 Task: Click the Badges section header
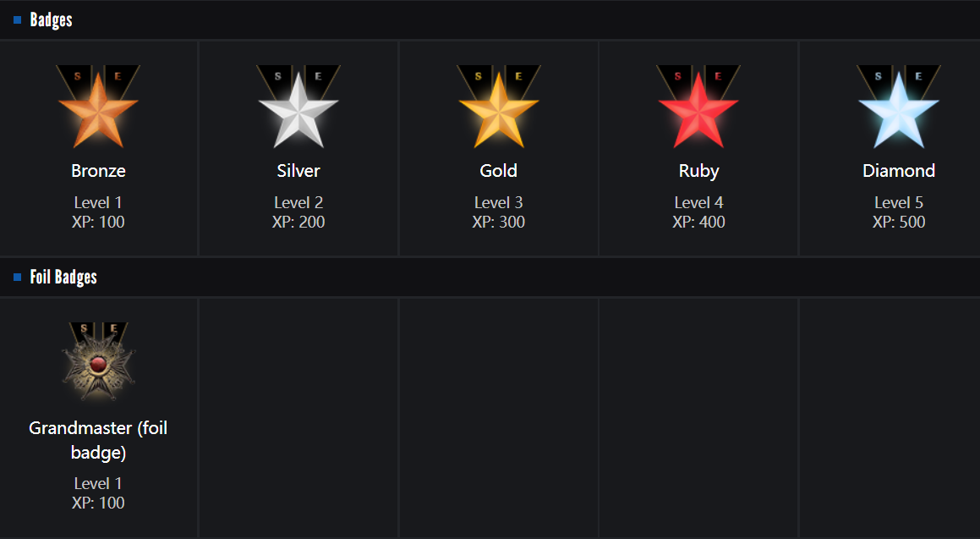coord(51,20)
